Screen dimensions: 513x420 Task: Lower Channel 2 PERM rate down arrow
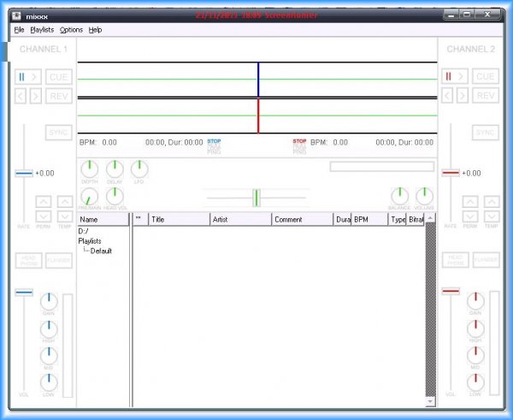coord(470,216)
